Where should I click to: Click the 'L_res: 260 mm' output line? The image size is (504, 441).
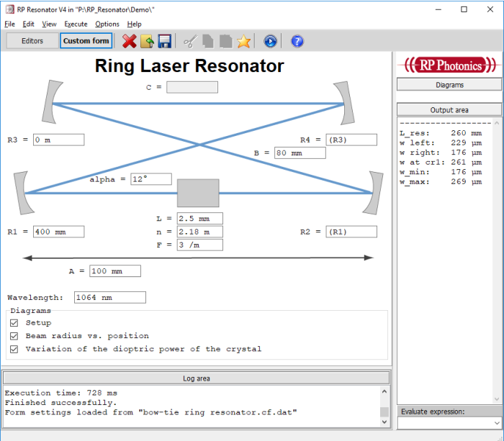[441, 133]
